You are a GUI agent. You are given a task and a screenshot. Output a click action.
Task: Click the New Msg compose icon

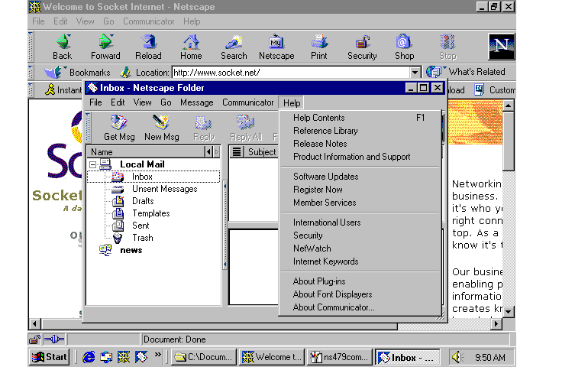pos(161,123)
